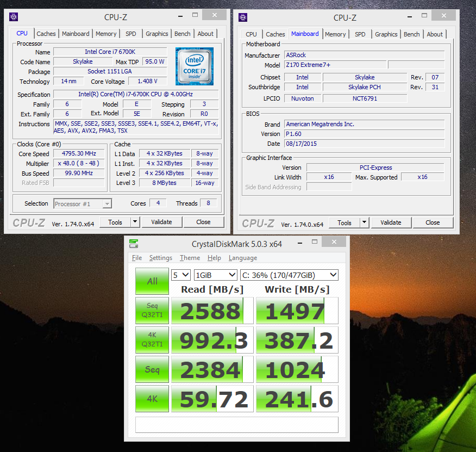Click Tools button in right CPU-Z window

pyautogui.click(x=345, y=223)
